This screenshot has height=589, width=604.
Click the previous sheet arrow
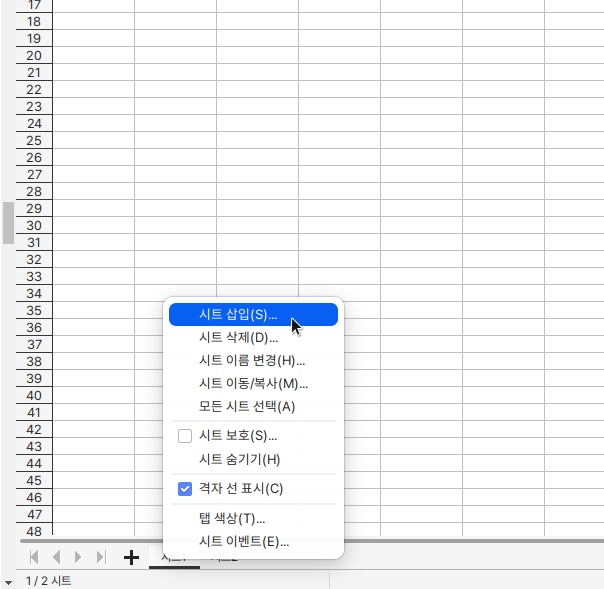(x=56, y=557)
